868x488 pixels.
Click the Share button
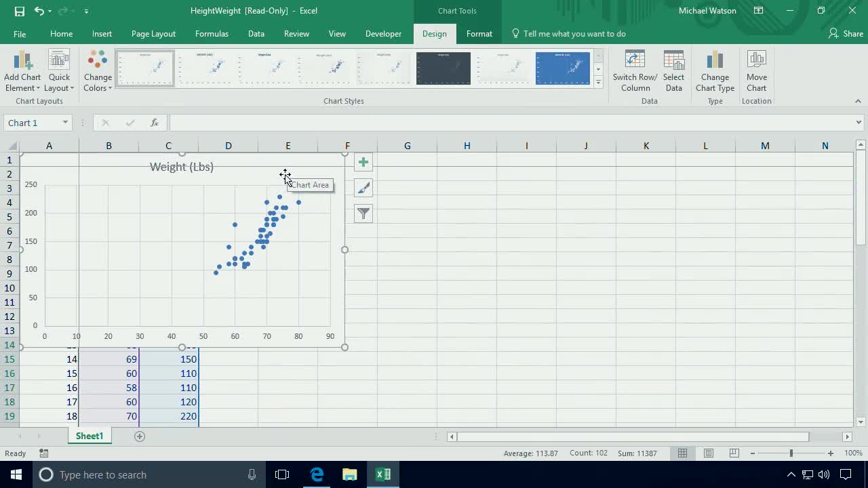point(846,33)
